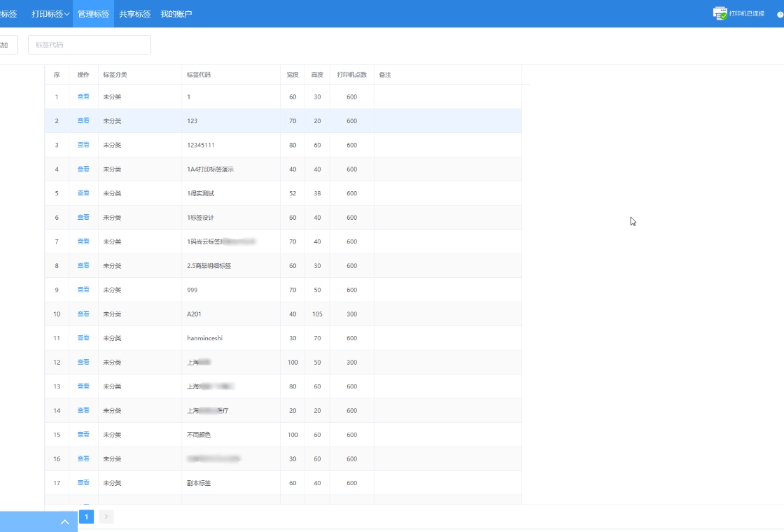Click the 高度 column header
784x532 pixels.
(x=317, y=74)
